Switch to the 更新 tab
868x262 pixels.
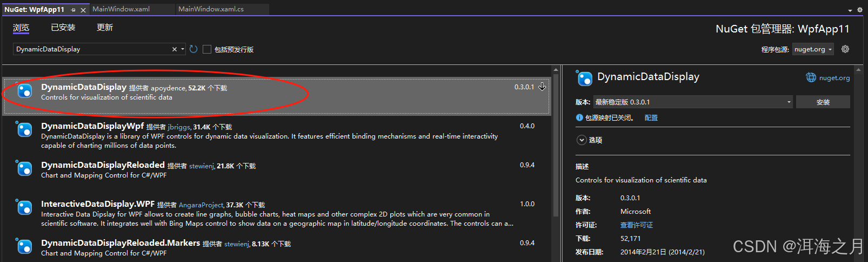105,28
